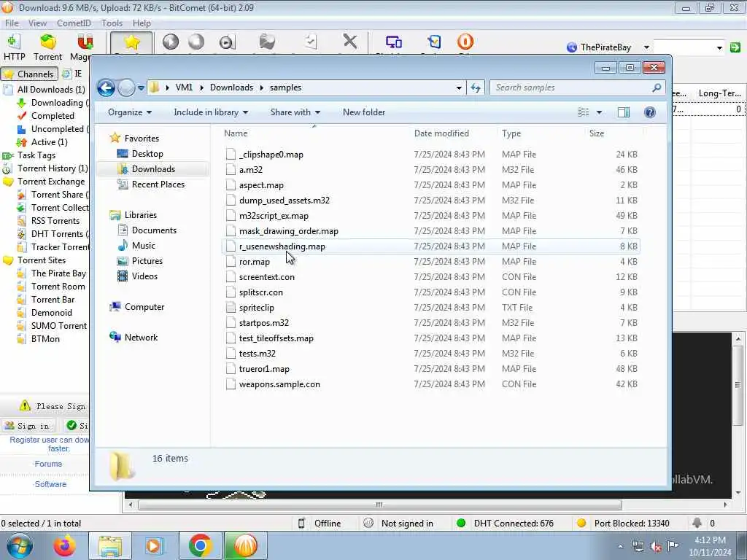The height and width of the screenshot is (560, 747).
Task: Expand the Downloads breadcrumb arrow
Action: pos(262,87)
